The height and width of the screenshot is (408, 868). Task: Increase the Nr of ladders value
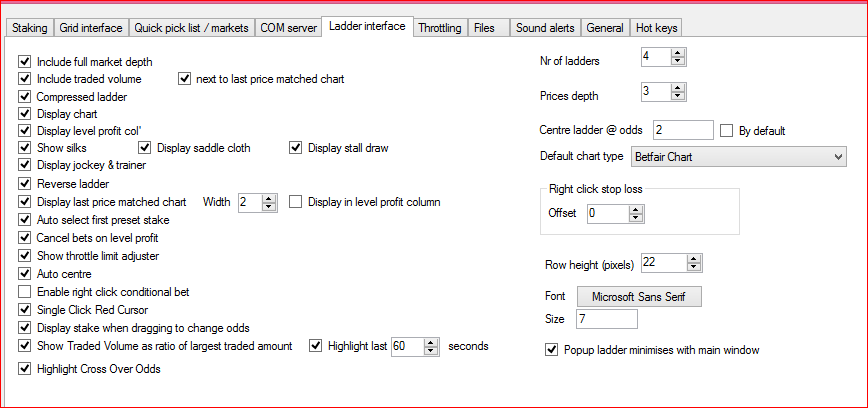tap(678, 53)
